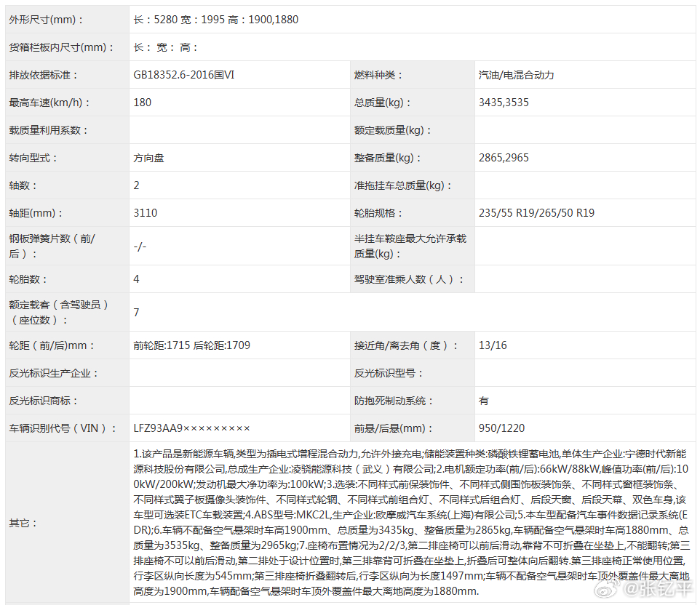The width and height of the screenshot is (700, 605).
Task: Select the 13/16 angle value
Action: tap(493, 345)
